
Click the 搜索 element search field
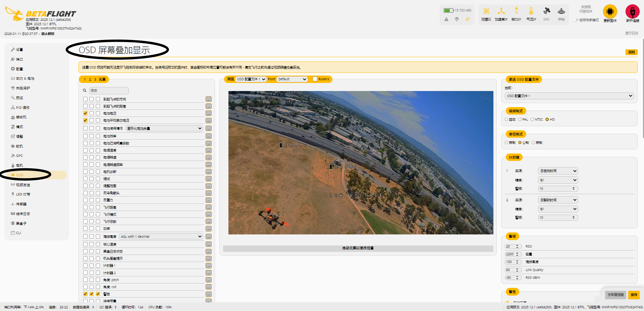pos(109,91)
